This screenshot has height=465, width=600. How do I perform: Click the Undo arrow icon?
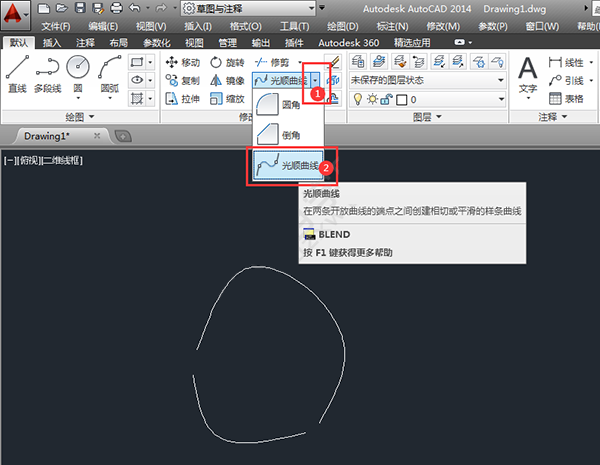pyautogui.click(x=135, y=8)
